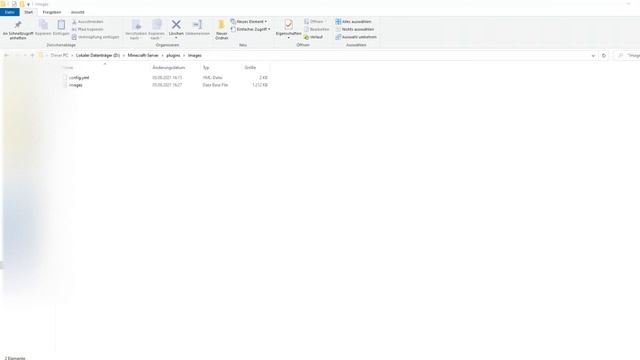
Task: Refresh the folder view
Action: click(604, 56)
